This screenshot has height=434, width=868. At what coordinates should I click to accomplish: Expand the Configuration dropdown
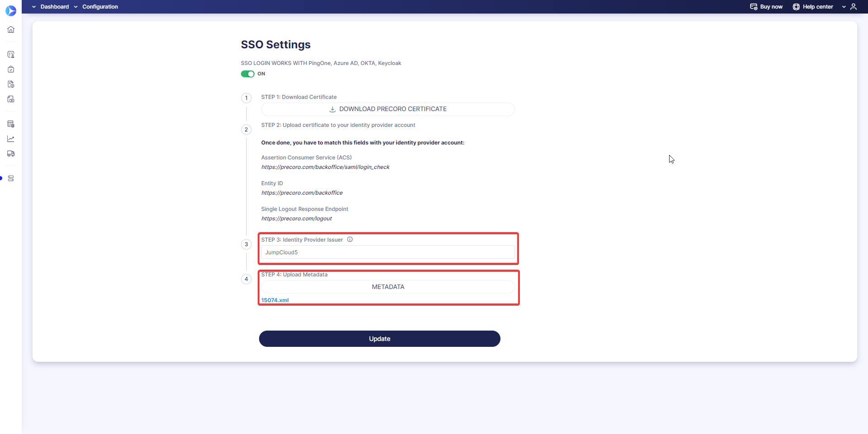point(99,7)
